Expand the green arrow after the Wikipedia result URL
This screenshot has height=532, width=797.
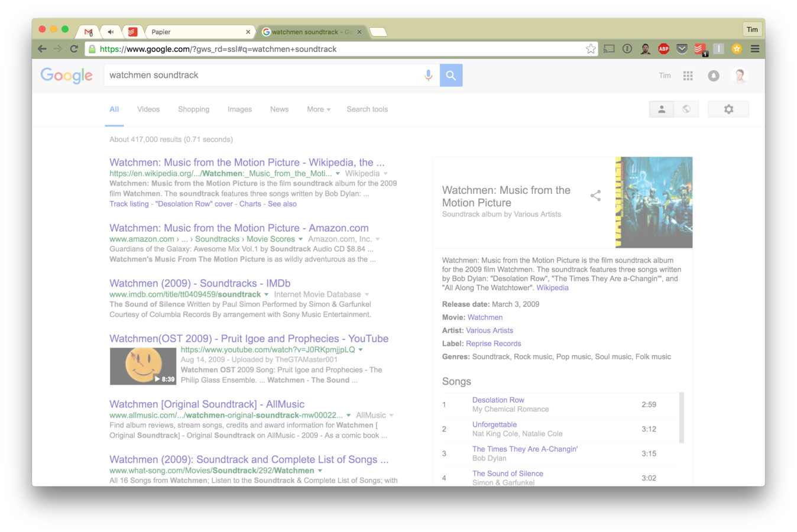coord(338,174)
